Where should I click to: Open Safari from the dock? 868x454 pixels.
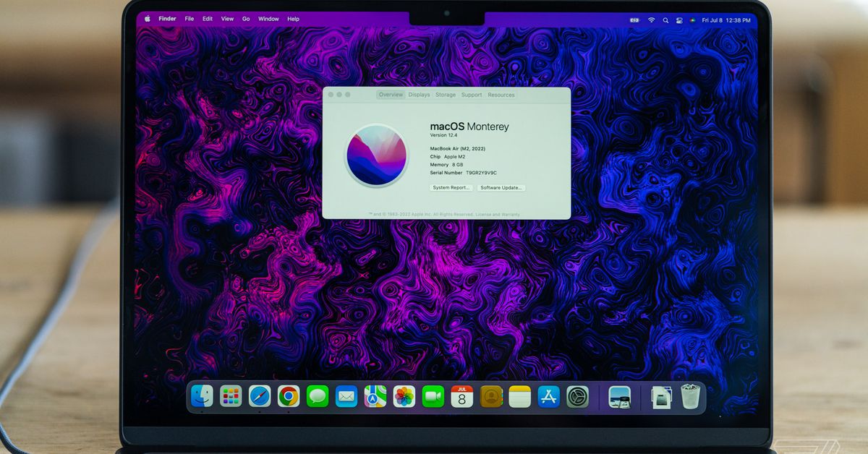point(260,396)
